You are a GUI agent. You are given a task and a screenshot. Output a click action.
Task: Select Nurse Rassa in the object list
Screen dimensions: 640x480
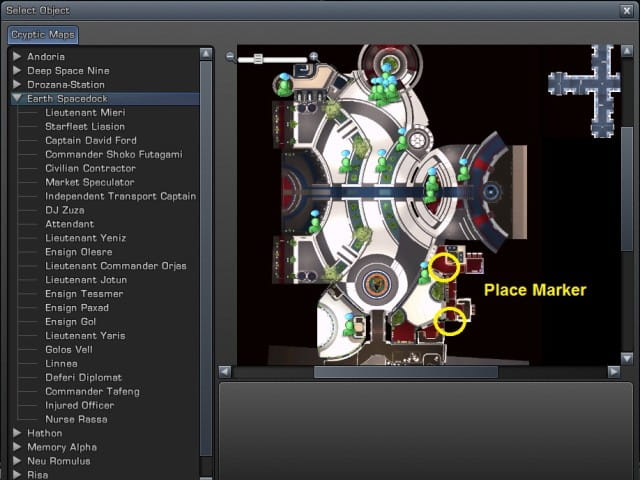[76, 419]
